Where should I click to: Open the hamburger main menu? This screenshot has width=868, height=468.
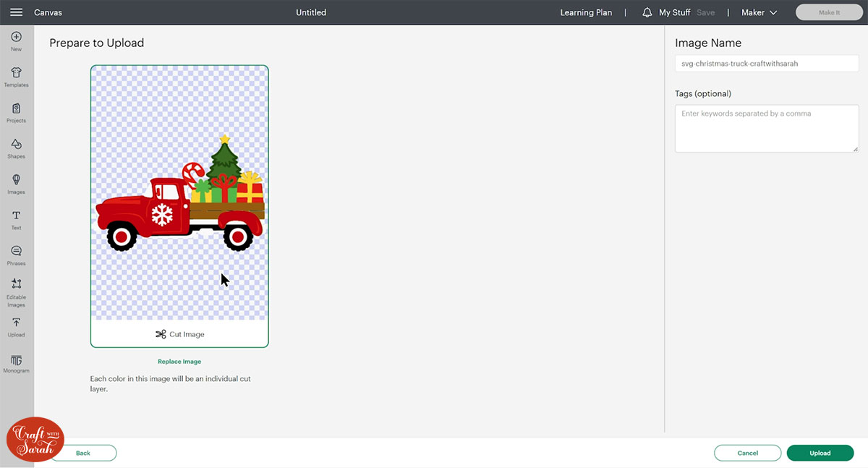point(16,12)
